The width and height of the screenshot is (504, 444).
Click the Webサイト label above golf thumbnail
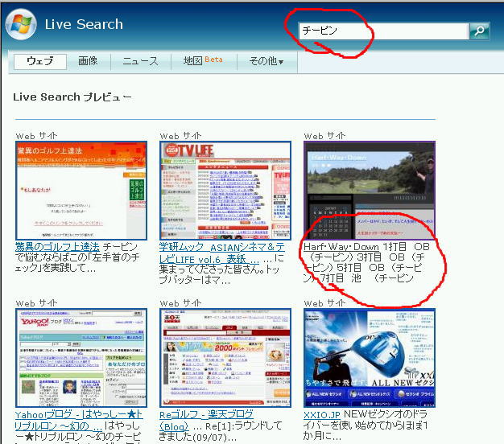tap(36, 136)
